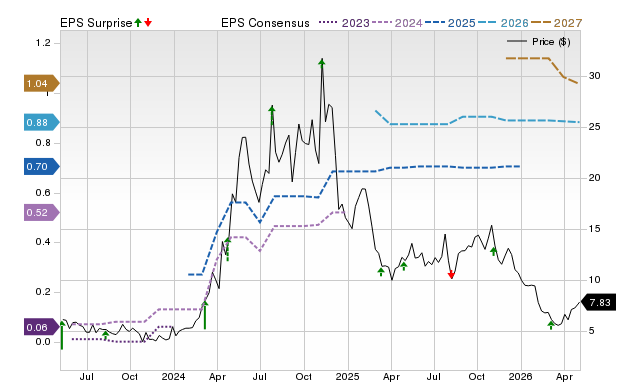Click green surprise arrow of March 2026
The height and width of the screenshot is (382, 640).
pos(551,325)
